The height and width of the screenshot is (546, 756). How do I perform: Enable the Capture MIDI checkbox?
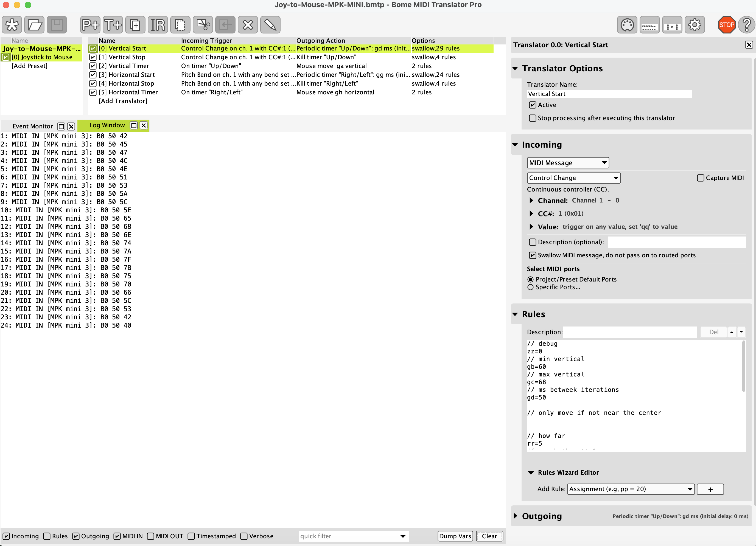pos(701,178)
